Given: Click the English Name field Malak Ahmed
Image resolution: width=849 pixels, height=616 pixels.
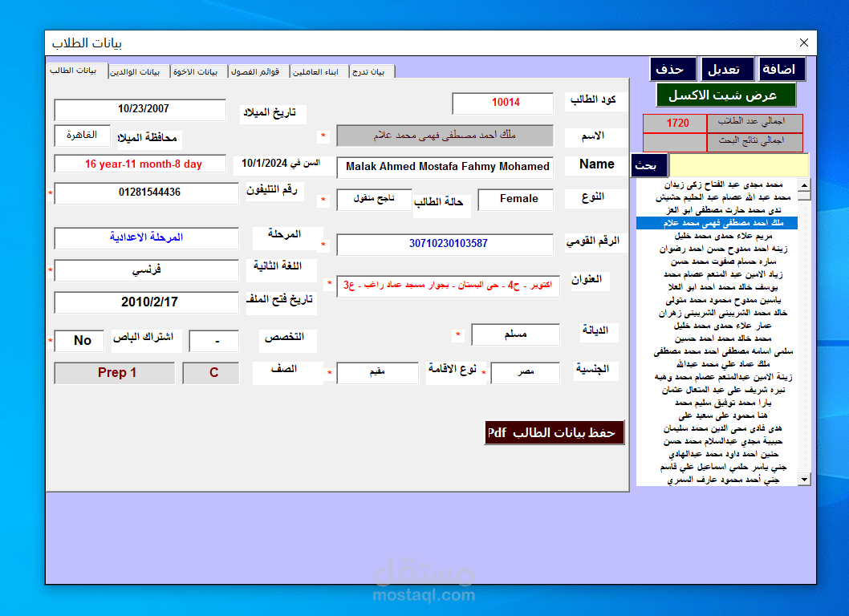Looking at the screenshot, I should point(445,167).
